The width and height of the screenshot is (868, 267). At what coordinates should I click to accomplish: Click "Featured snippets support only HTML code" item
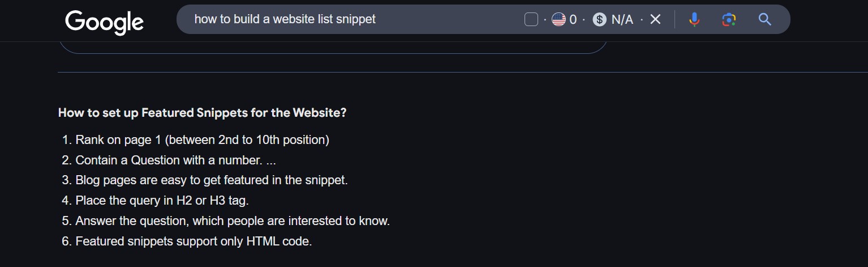point(194,241)
